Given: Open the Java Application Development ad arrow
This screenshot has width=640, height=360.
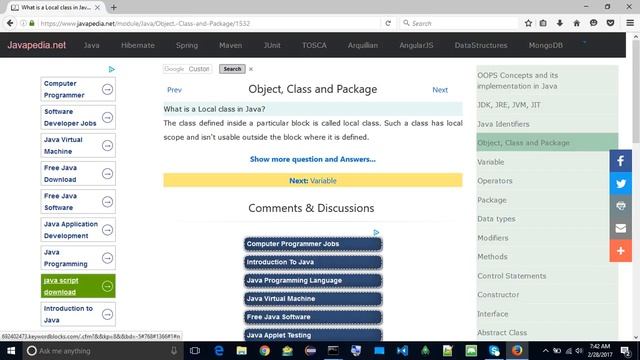Looking at the screenshot, I should coord(107,230).
